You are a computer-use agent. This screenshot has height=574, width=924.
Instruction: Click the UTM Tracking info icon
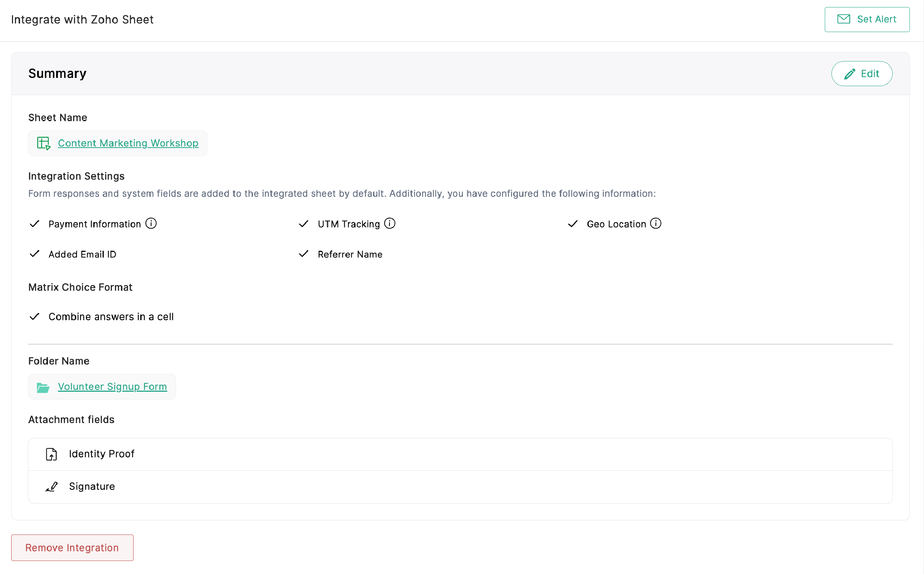coord(389,223)
